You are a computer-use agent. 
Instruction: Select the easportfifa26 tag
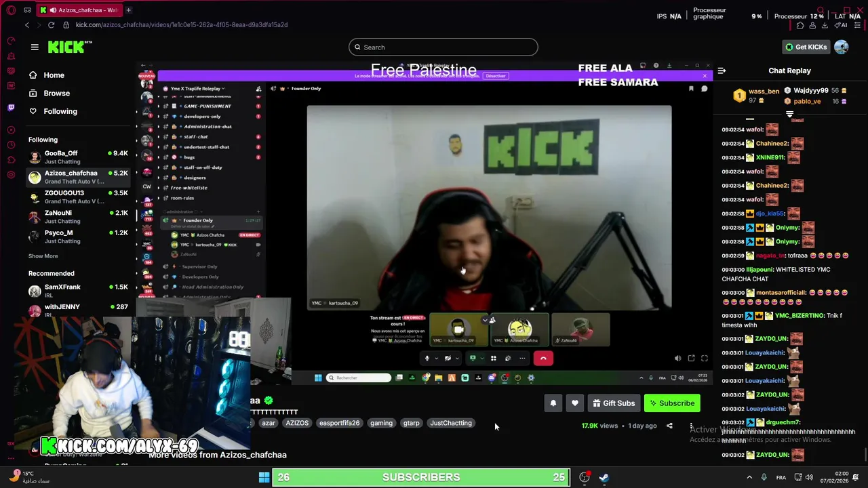[339, 423]
